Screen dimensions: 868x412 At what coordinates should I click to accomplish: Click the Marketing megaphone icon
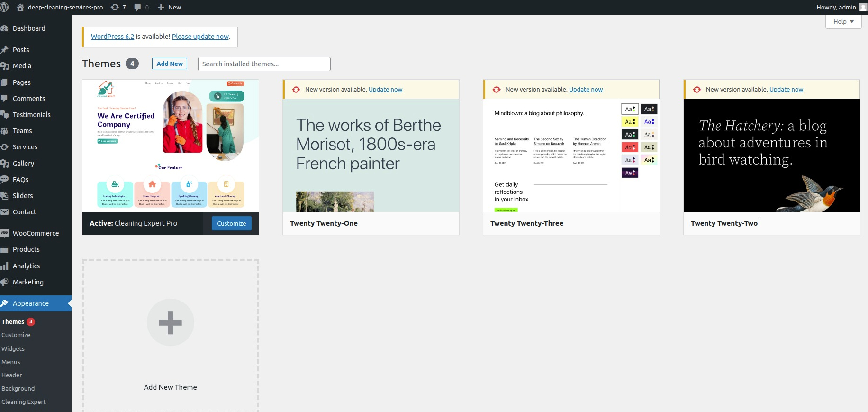(x=4, y=282)
